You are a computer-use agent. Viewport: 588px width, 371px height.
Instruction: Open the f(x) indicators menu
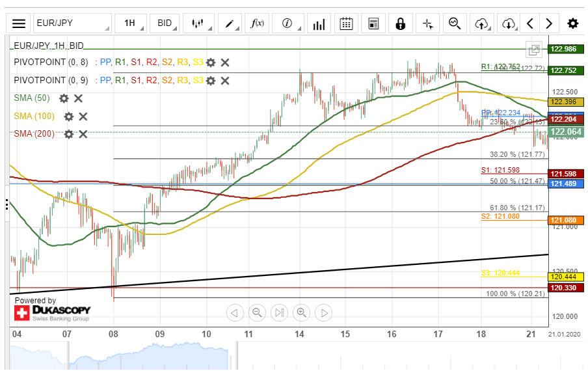pos(258,24)
